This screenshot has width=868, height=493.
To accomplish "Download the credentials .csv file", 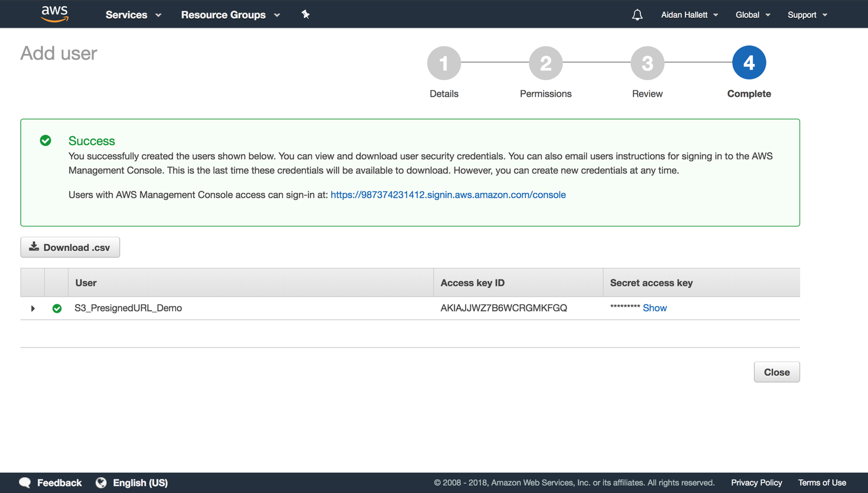I will click(70, 247).
